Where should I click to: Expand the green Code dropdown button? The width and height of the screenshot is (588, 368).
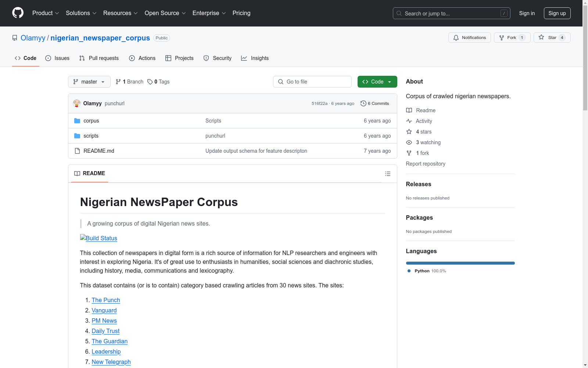[377, 82]
